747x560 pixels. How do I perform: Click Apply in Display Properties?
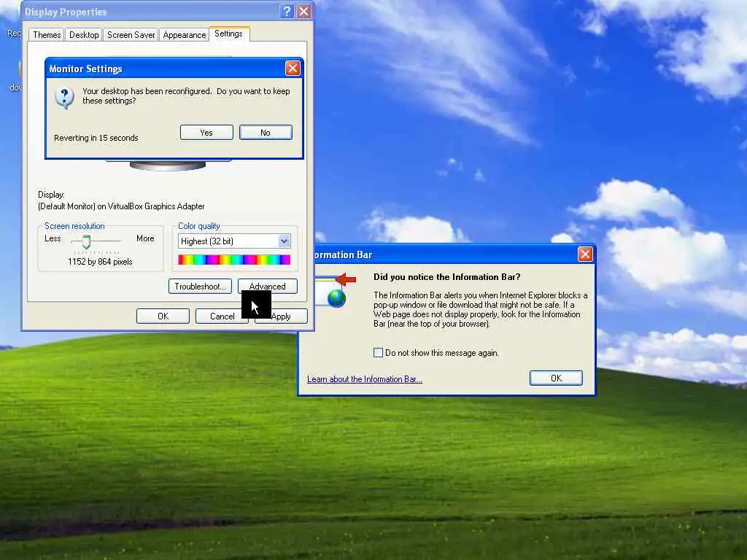pos(281,316)
